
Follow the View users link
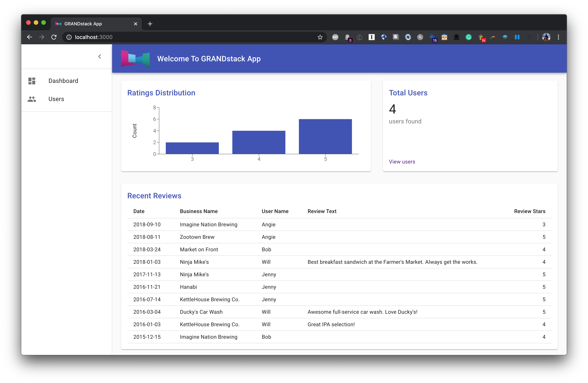pyautogui.click(x=402, y=162)
